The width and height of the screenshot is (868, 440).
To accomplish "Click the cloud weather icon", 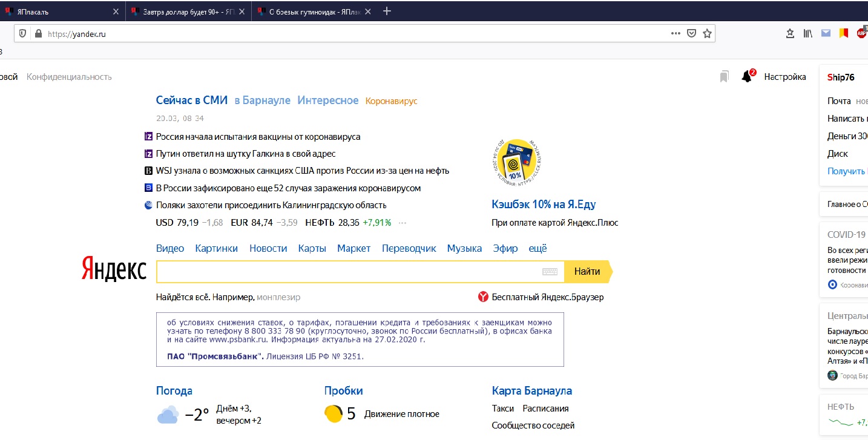I will tap(168, 415).
